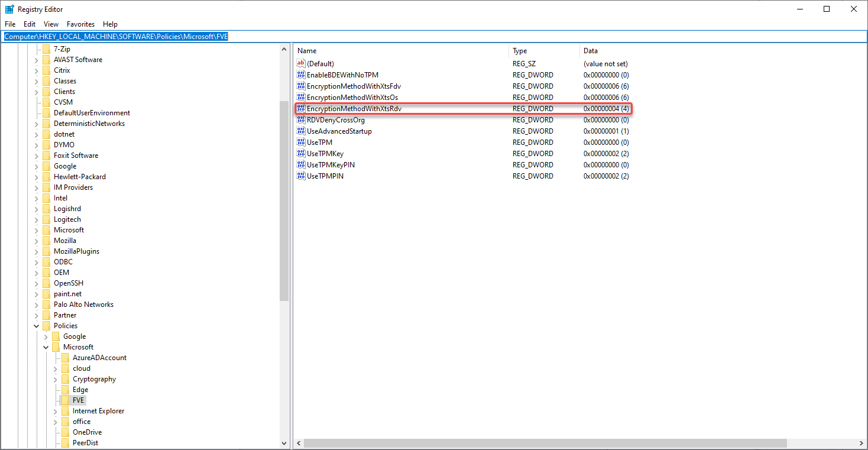Screen dimensions: 868x450
Task: Click the values pane horizontal scrollbar thumb
Action: [545, 443]
